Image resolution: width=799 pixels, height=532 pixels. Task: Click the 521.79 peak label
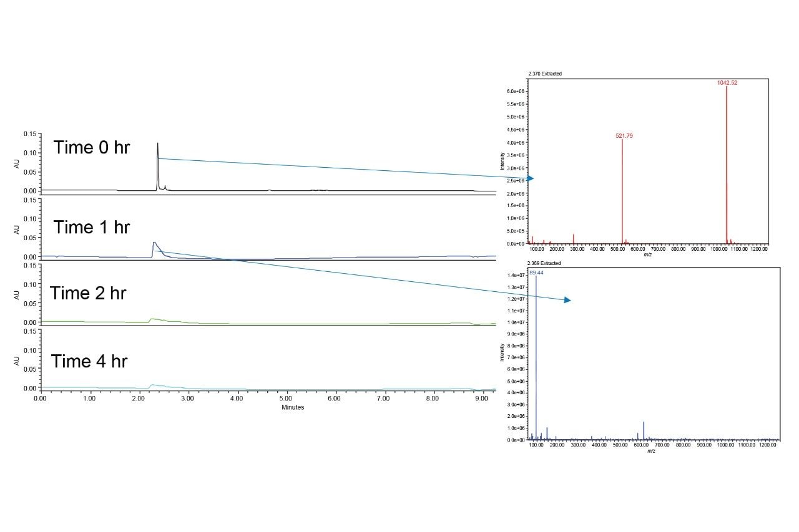coord(624,135)
